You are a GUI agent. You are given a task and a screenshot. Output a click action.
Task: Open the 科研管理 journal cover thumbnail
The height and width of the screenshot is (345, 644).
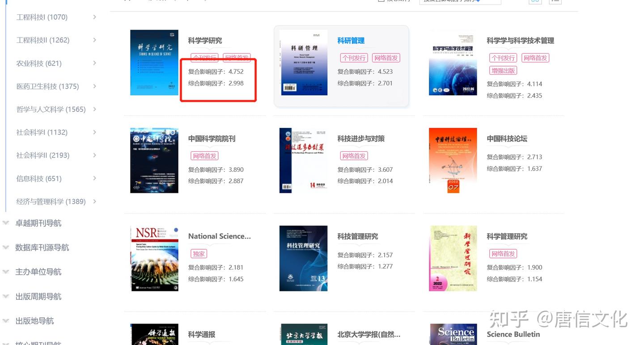click(303, 63)
